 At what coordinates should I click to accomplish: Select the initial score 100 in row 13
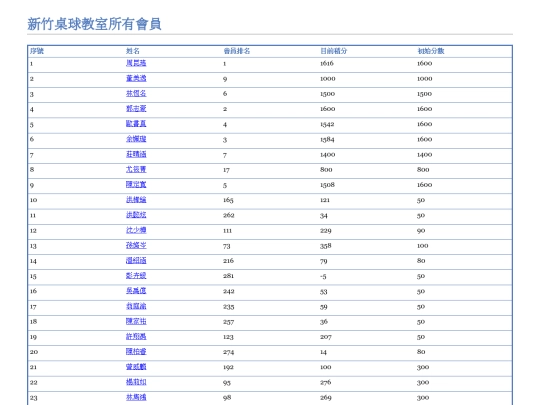[x=423, y=246]
